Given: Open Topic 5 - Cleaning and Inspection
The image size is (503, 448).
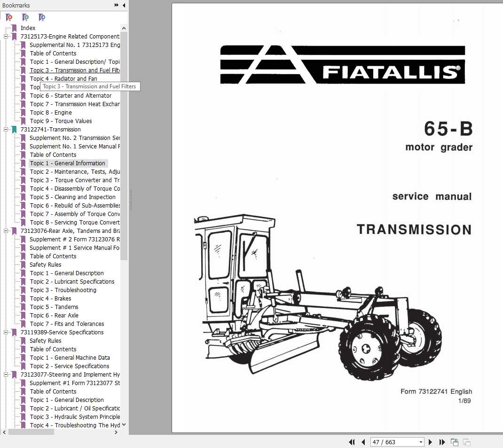Looking at the screenshot, I should (72, 197).
